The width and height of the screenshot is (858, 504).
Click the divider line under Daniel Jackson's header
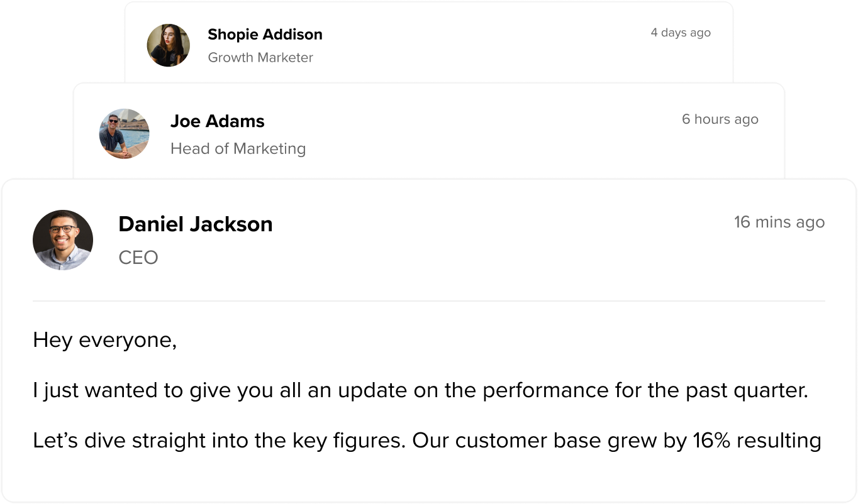click(x=429, y=301)
